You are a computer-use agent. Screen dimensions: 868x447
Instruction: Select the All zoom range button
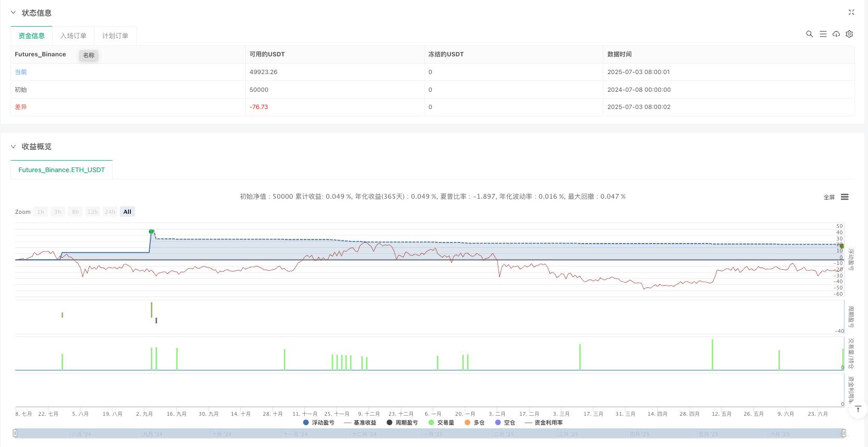point(127,212)
